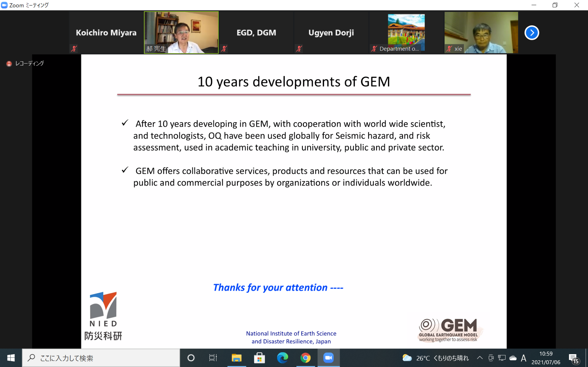Minimize the Zoom meeting window
The height and width of the screenshot is (367, 588).
[534, 5]
